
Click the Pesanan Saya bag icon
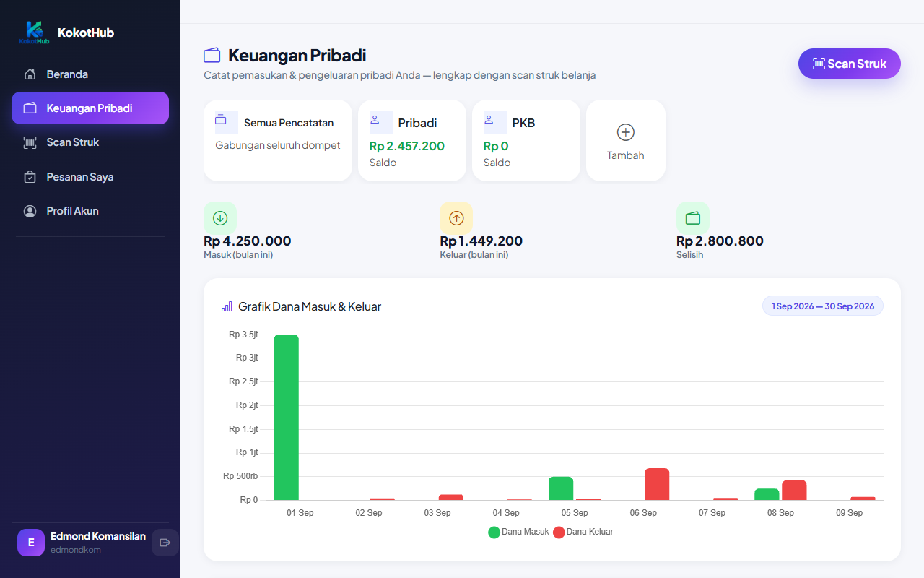(x=30, y=177)
